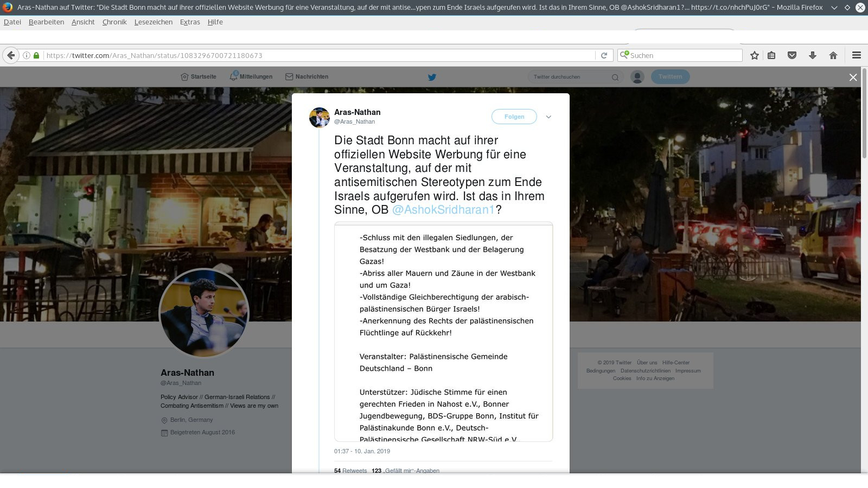This screenshot has width=868, height=488.
Task: Go to Twitter Startseite
Action: 199,77
